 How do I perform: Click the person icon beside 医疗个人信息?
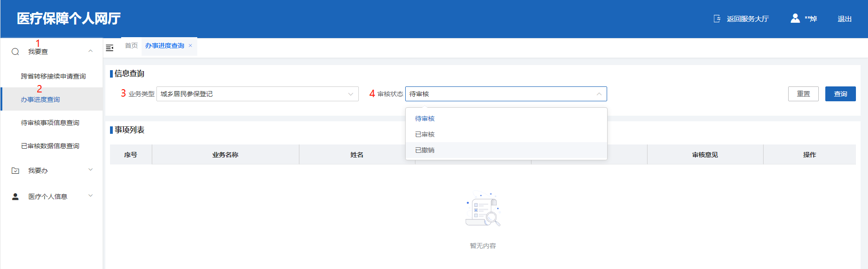[x=15, y=197]
